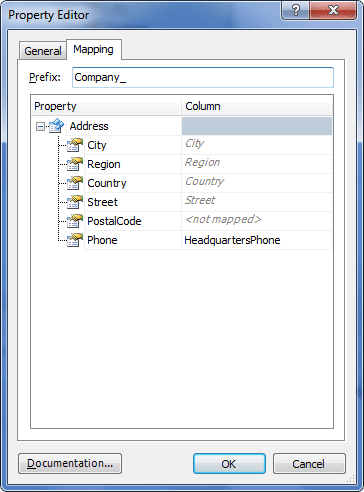Viewport: 364px width, 492px height.
Task: Select the City property name
Action: [x=97, y=145]
